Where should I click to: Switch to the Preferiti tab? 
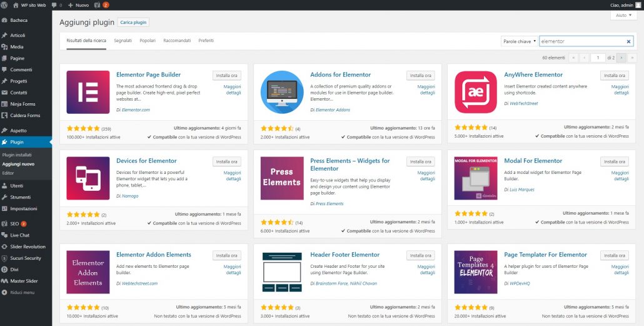(x=206, y=41)
